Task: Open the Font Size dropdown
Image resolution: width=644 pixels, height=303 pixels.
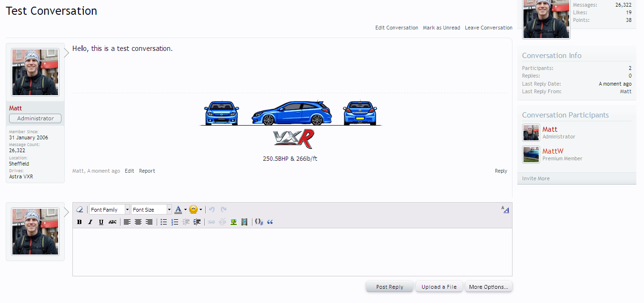Action: [151, 209]
